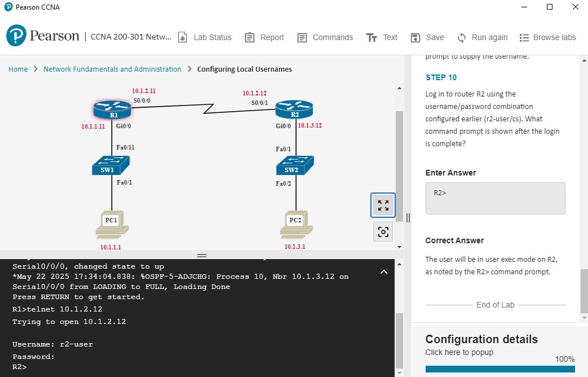
Task: Change Text size option
Action: click(381, 38)
